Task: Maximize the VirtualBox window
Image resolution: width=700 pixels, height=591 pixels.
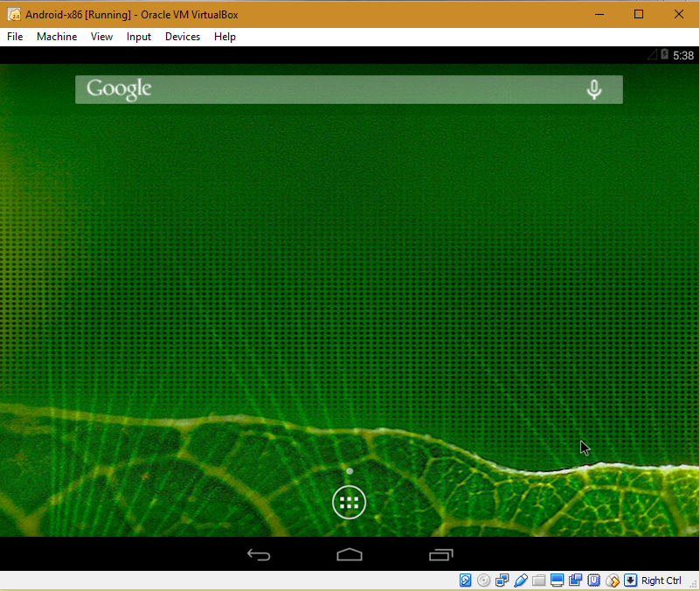Action: click(x=639, y=14)
